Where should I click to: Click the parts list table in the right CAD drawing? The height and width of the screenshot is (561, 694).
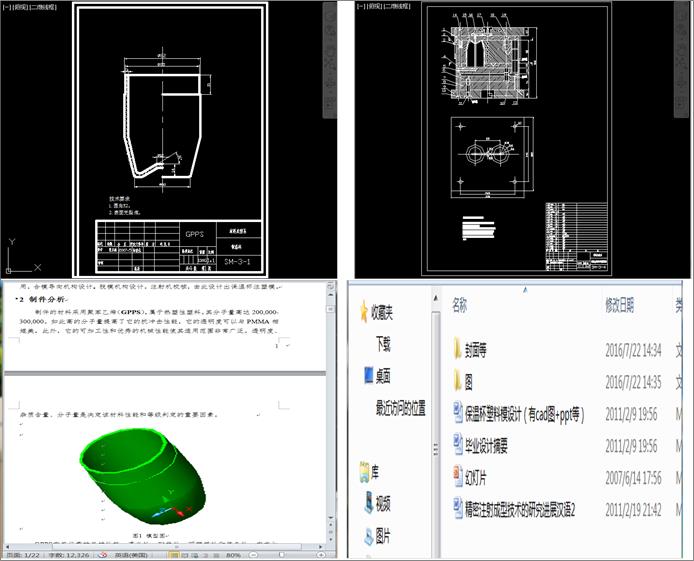576,236
